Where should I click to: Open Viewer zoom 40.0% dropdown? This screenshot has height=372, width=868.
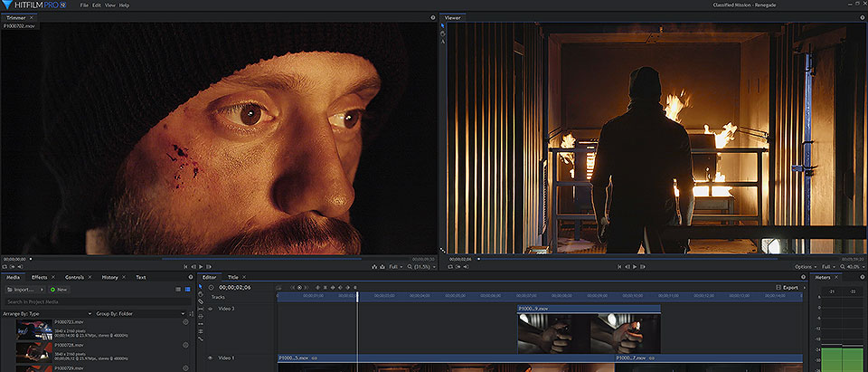851,267
